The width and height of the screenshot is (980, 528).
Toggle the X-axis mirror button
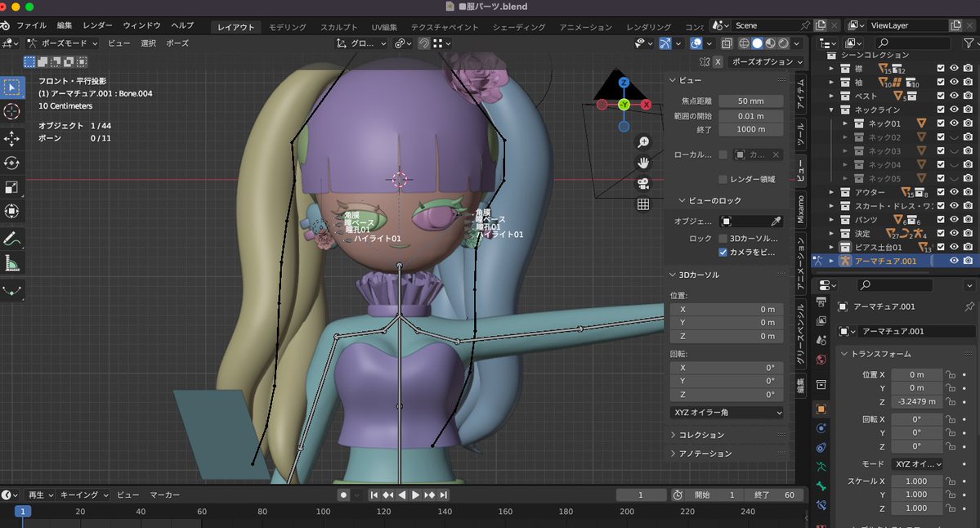point(718,62)
